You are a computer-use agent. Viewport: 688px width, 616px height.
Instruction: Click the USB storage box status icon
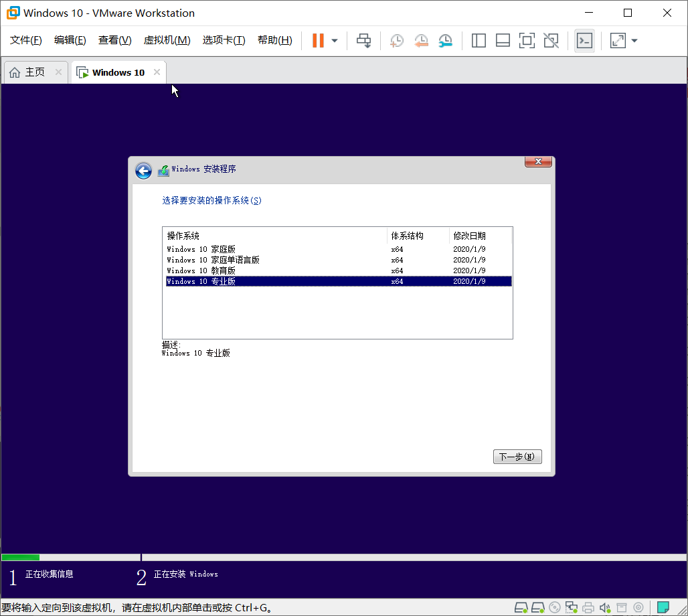tap(622, 608)
